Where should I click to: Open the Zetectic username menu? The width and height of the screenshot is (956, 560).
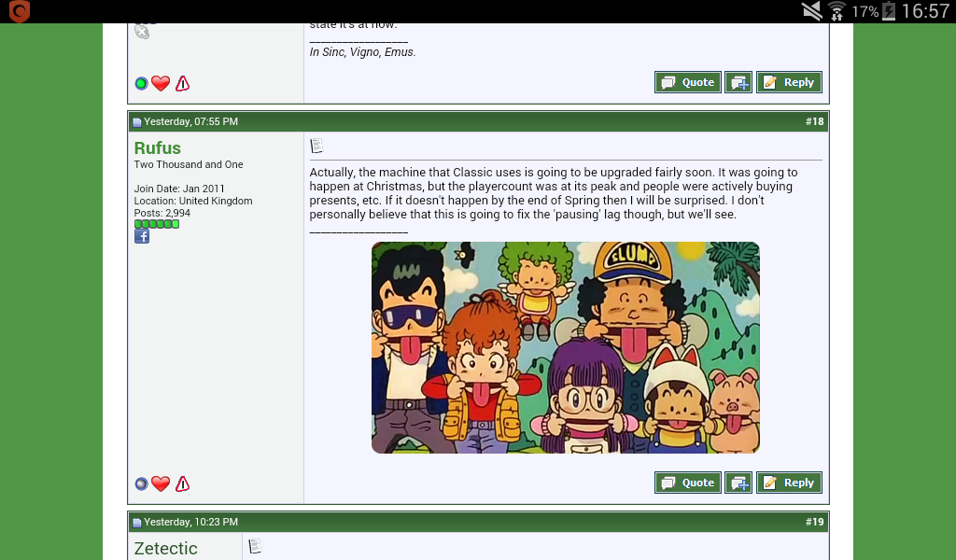pyautogui.click(x=166, y=548)
